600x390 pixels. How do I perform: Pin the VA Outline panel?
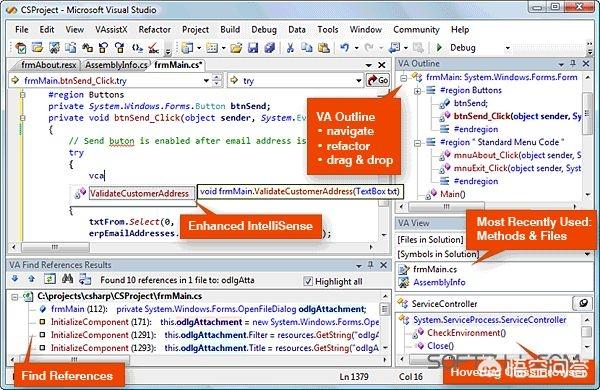(x=573, y=64)
